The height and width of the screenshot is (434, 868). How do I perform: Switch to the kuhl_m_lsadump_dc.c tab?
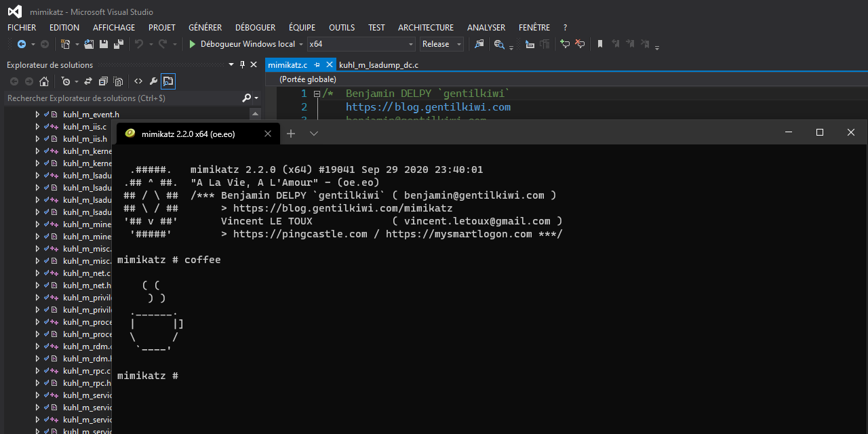coord(378,65)
